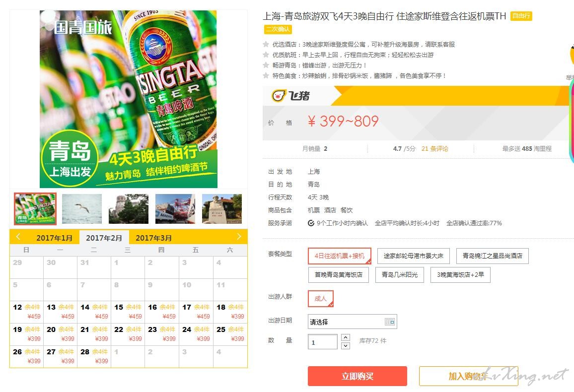
Task: Pick February 14 in calendar
Action: 94,312
